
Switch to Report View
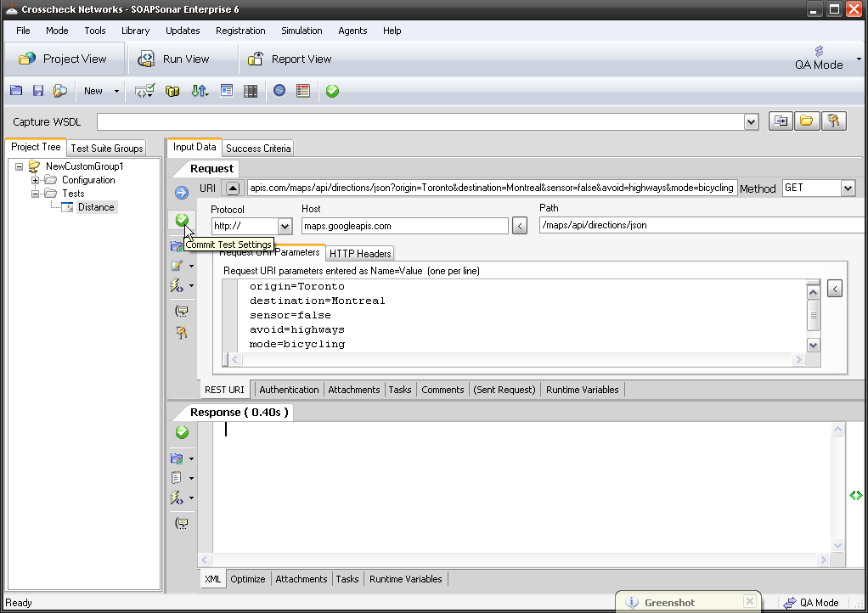point(290,59)
